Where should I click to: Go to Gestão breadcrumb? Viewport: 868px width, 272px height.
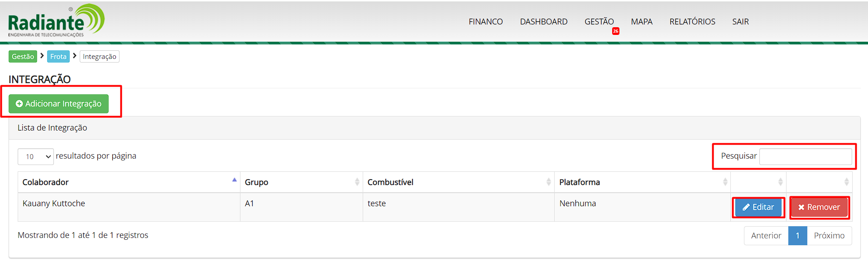tap(23, 57)
